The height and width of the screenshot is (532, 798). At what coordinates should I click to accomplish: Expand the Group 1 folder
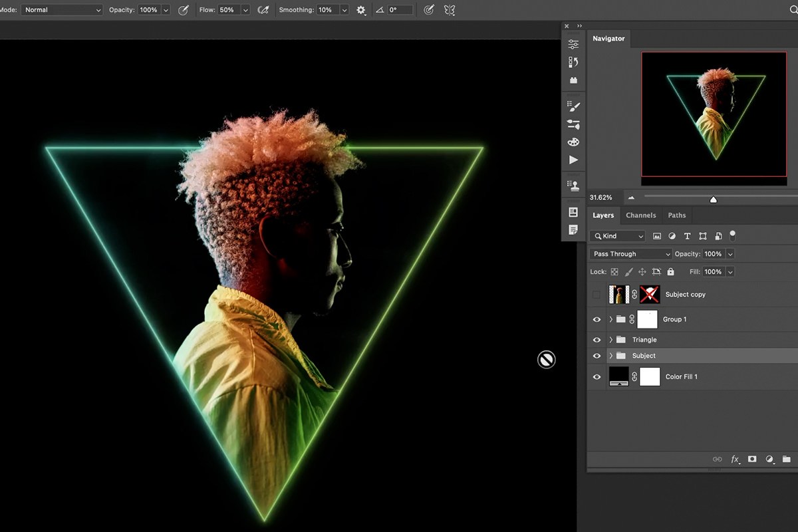pos(610,320)
